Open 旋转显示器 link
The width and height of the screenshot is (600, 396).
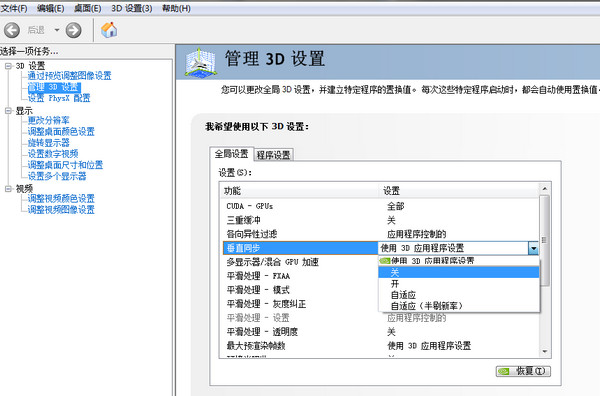(49, 143)
